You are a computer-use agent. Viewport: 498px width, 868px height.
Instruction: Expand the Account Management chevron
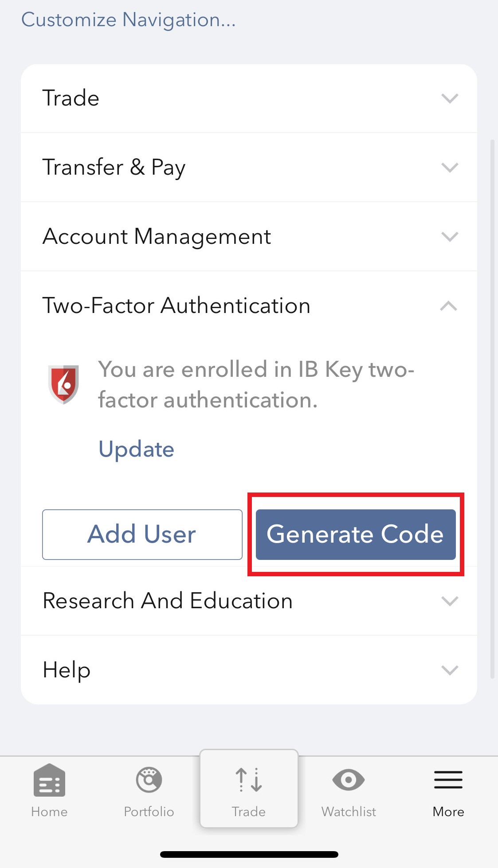pos(450,237)
